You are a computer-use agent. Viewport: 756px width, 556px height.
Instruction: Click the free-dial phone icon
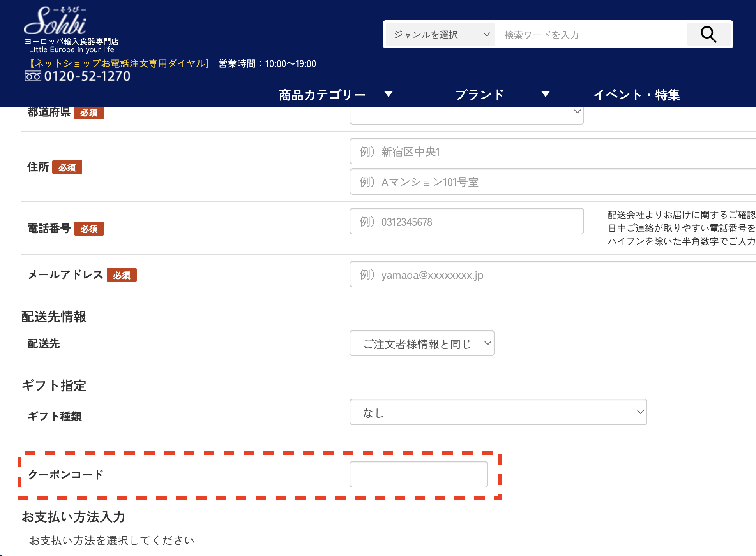coord(33,76)
